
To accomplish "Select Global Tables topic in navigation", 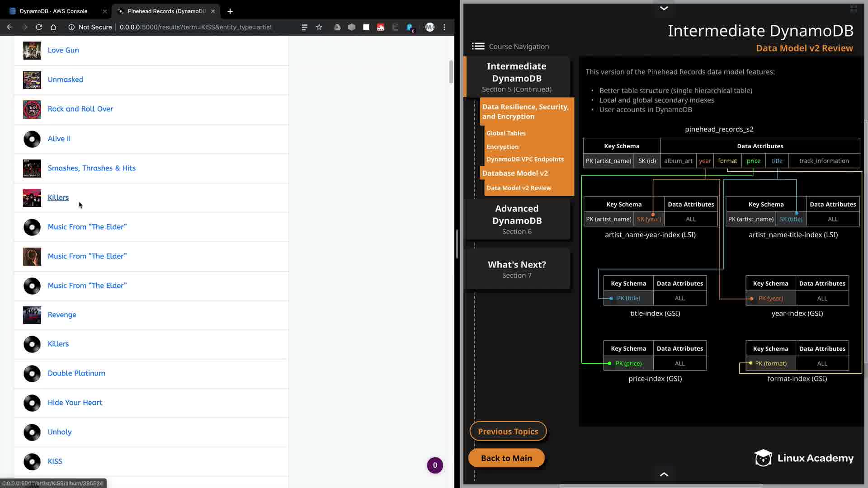I will (x=506, y=133).
